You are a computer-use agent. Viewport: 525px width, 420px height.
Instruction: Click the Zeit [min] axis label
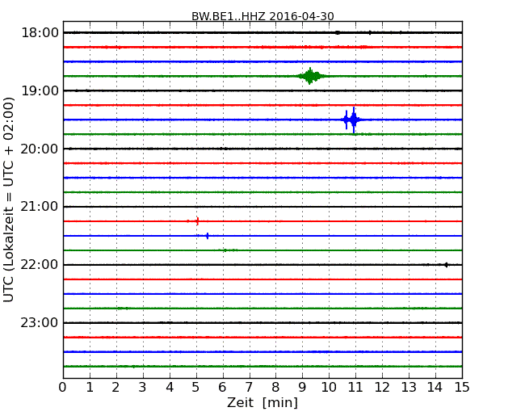(262, 402)
